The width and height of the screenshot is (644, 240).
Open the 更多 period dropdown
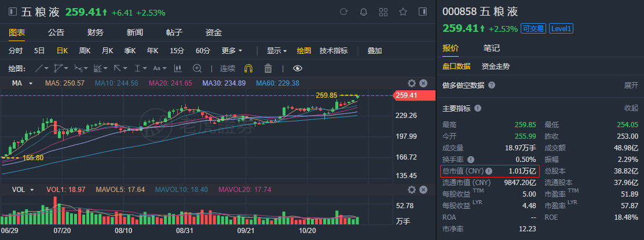232,51
